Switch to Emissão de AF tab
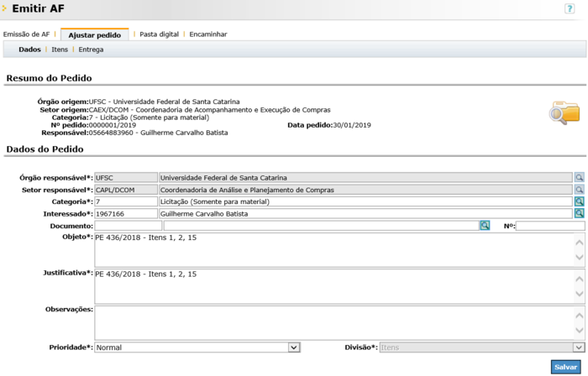Screen dimensions: 588x376 click(x=27, y=34)
